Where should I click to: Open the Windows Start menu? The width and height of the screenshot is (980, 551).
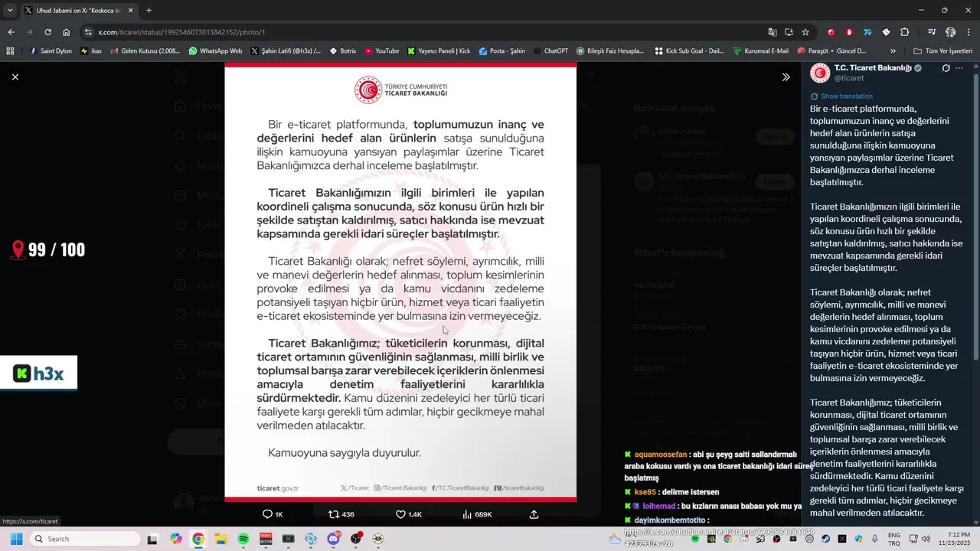(x=16, y=539)
